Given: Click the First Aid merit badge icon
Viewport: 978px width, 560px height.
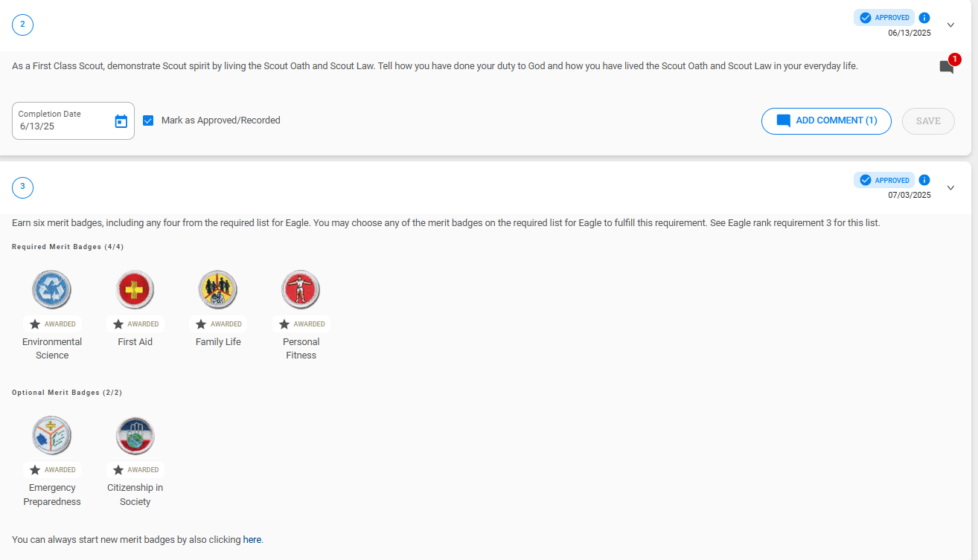Looking at the screenshot, I should tap(135, 289).
